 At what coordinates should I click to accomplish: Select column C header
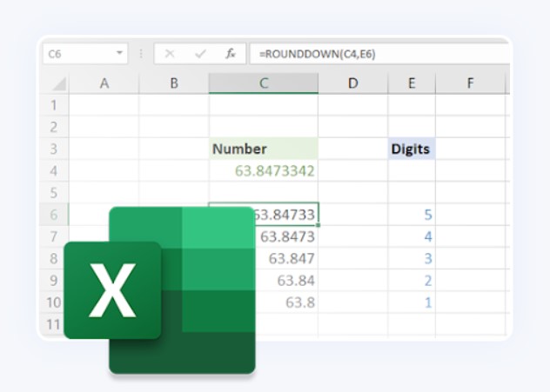click(x=264, y=83)
